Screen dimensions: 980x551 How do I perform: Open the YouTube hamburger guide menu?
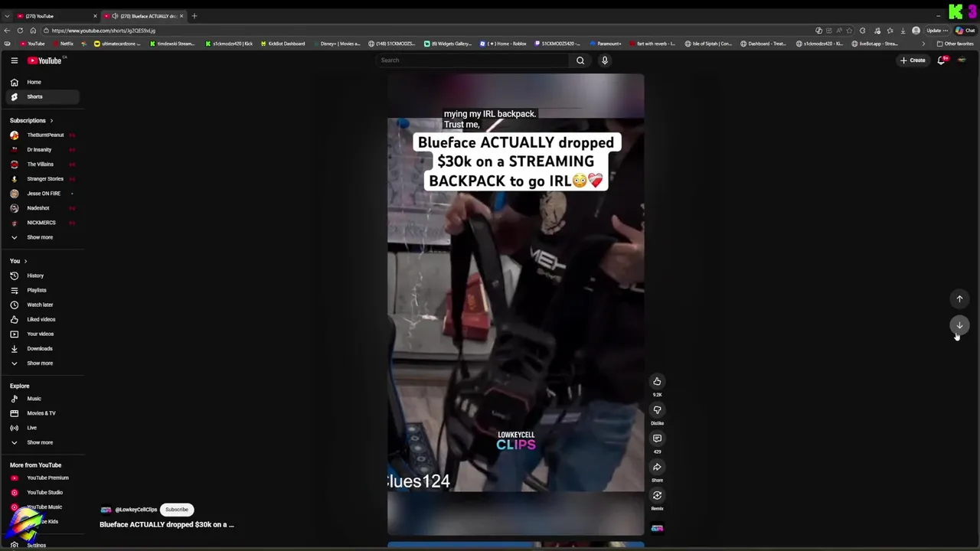[14, 60]
